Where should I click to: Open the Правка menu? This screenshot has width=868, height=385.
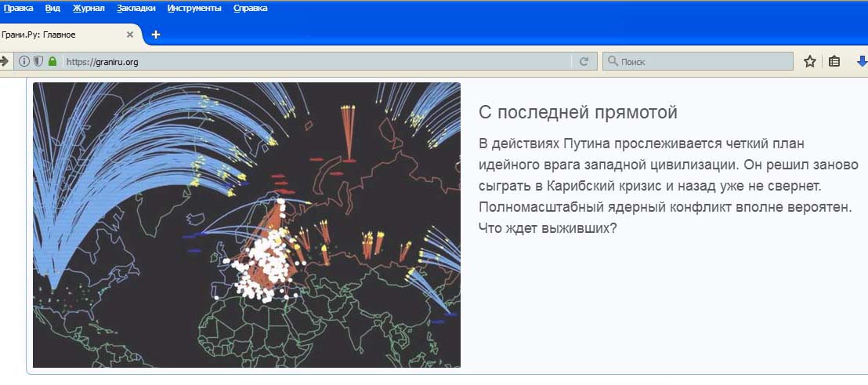pos(18,9)
